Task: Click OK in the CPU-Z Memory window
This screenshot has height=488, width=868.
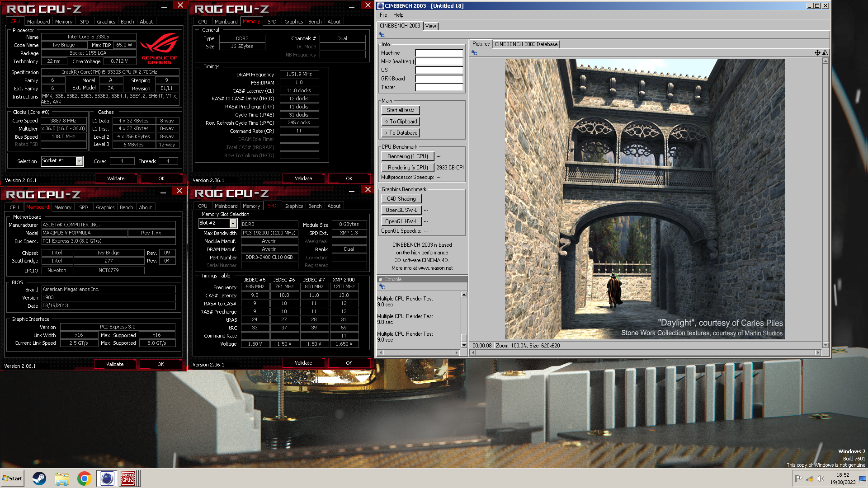Action: point(349,178)
